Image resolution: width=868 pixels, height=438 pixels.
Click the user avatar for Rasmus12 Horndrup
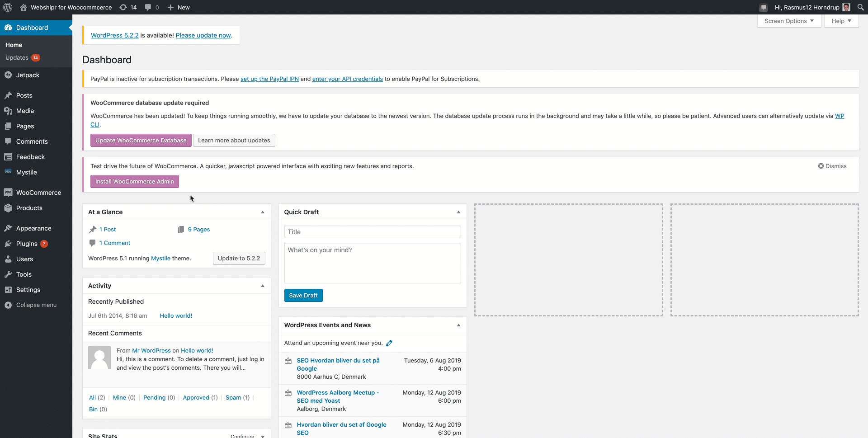coord(846,7)
